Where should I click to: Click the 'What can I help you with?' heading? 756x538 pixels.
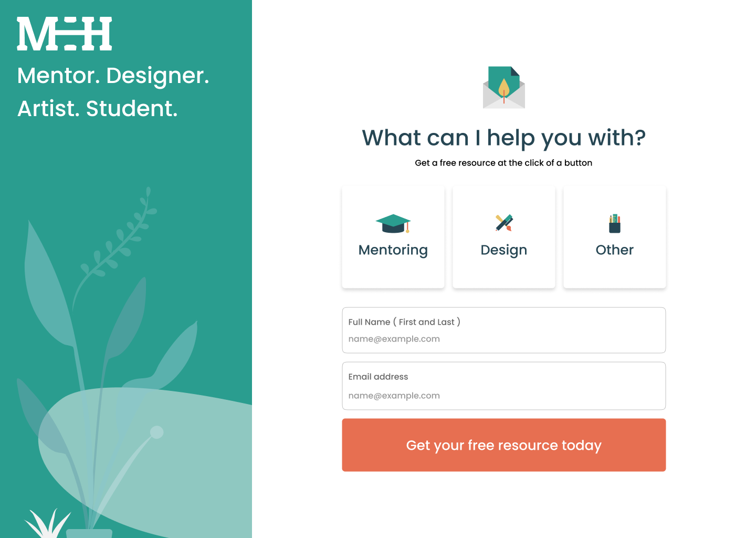click(503, 138)
